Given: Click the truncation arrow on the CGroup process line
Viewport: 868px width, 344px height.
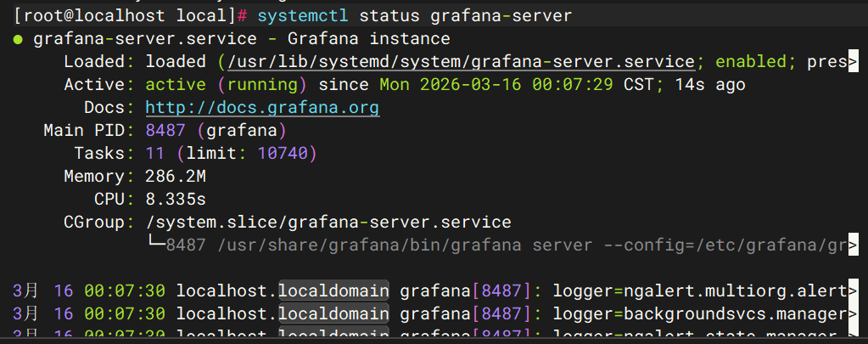Looking at the screenshot, I should (x=853, y=245).
